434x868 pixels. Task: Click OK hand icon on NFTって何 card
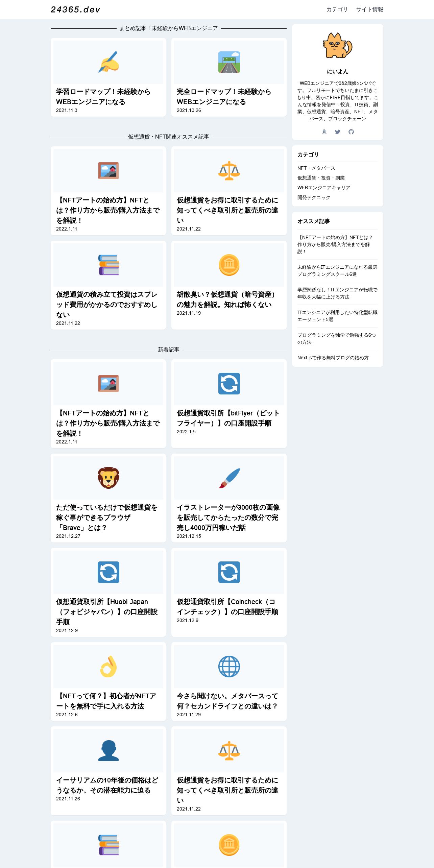tap(108, 667)
